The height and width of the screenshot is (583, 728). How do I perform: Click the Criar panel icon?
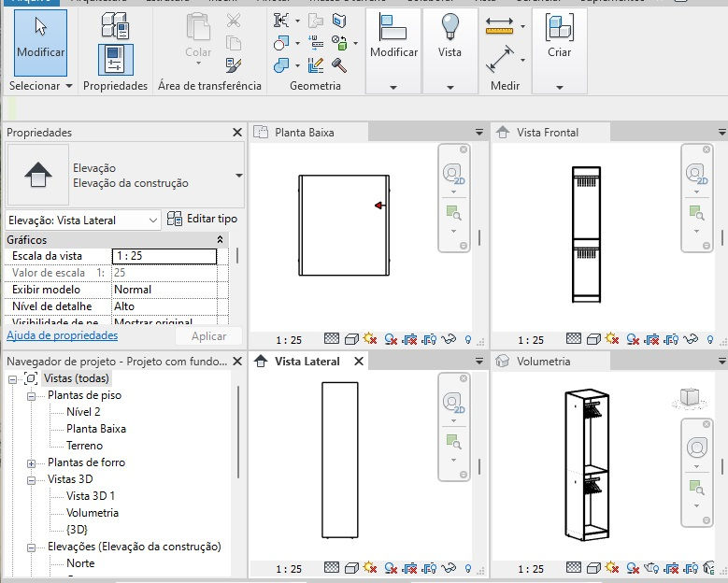click(x=559, y=27)
